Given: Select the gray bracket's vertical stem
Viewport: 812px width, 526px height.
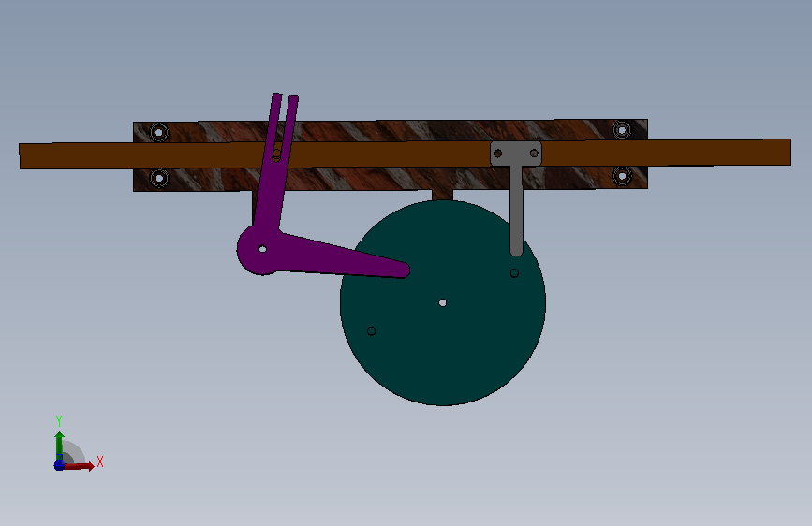Looking at the screenshot, I should [x=516, y=210].
